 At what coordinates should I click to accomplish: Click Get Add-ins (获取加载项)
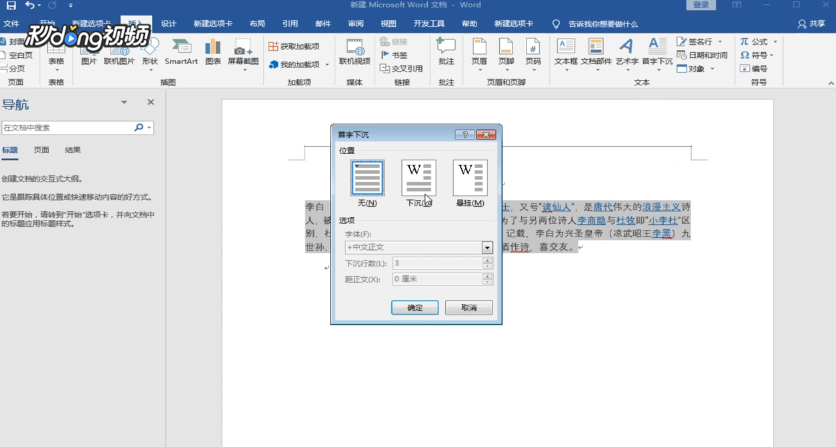(x=294, y=46)
